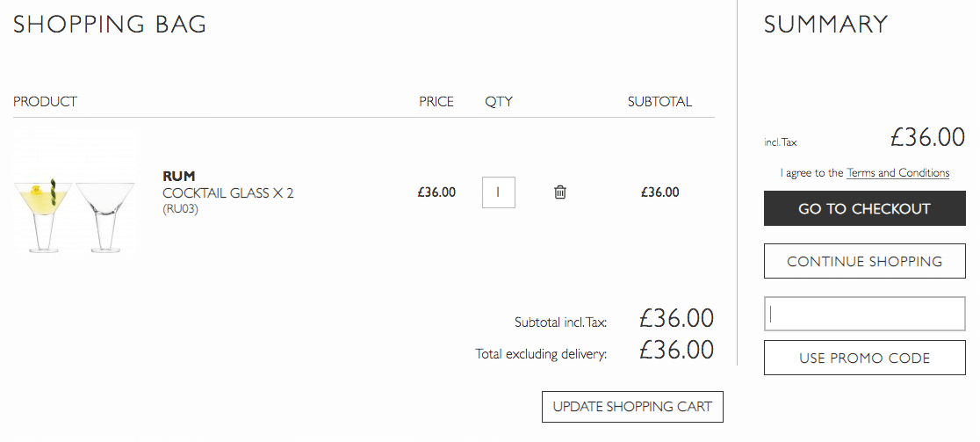The height and width of the screenshot is (442, 980).
Task: Open the RUM product name link
Action: (x=179, y=177)
